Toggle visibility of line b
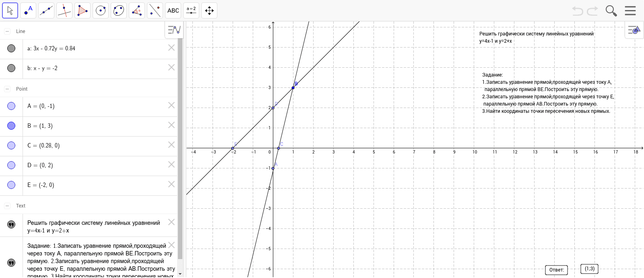Viewport: 644px width, 278px height. pos(11,68)
